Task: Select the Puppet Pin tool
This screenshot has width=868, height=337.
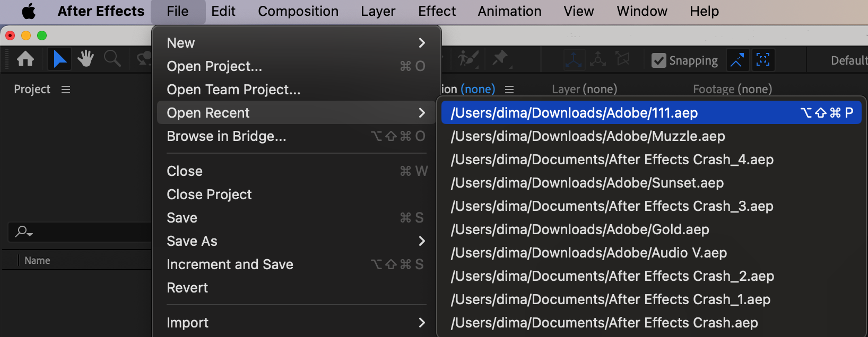Action: click(500, 59)
